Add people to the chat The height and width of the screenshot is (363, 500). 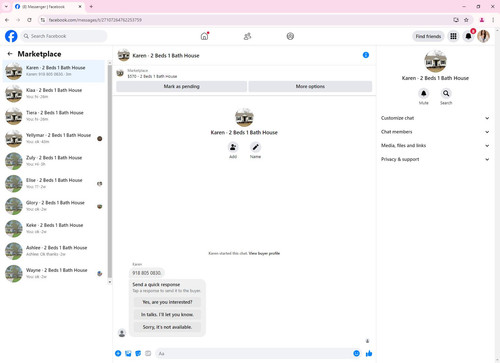tap(233, 147)
